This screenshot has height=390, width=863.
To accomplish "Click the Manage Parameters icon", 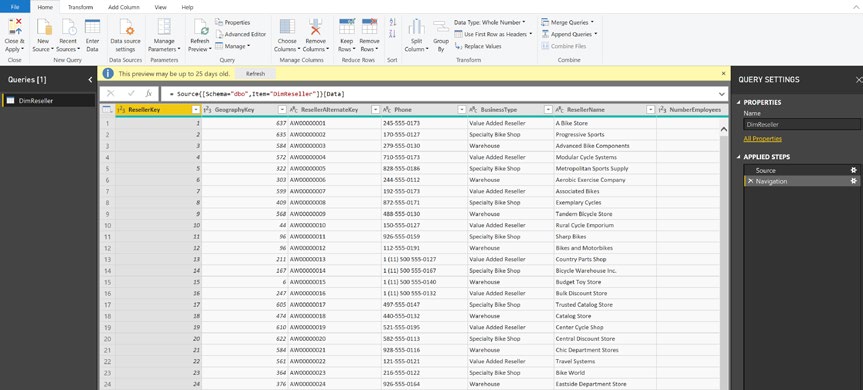I will [164, 27].
